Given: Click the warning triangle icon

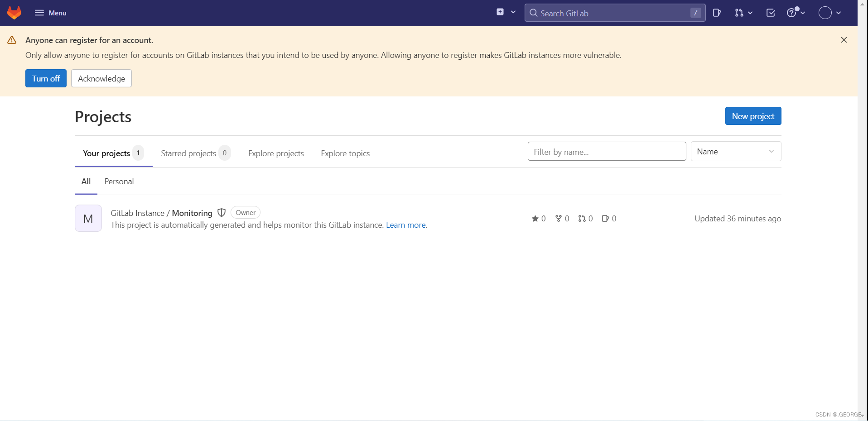Looking at the screenshot, I should [12, 40].
